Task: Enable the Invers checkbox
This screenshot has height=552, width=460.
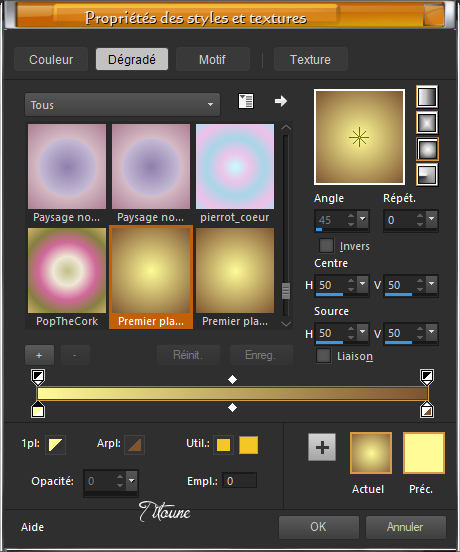Action: pos(326,245)
